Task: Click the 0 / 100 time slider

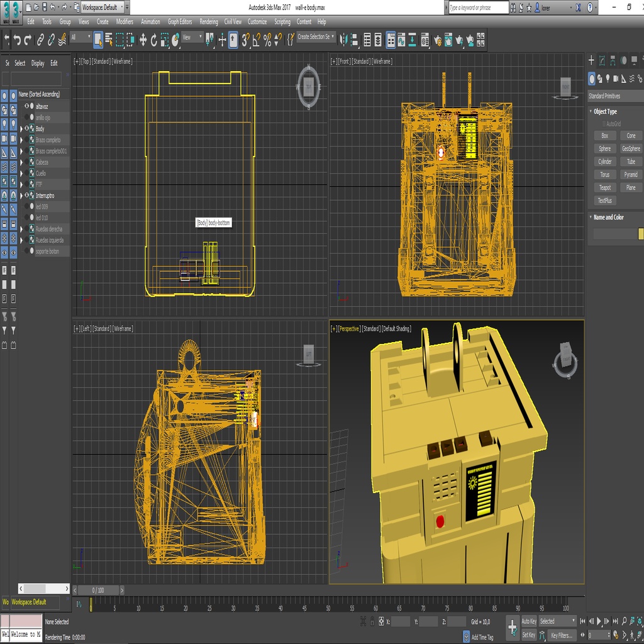Action: click(99, 590)
